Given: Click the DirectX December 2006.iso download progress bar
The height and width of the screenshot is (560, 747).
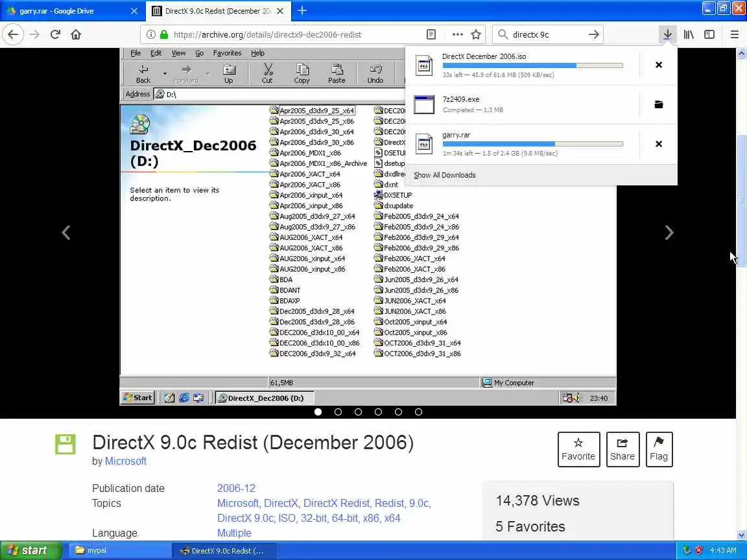Looking at the screenshot, I should pos(532,65).
